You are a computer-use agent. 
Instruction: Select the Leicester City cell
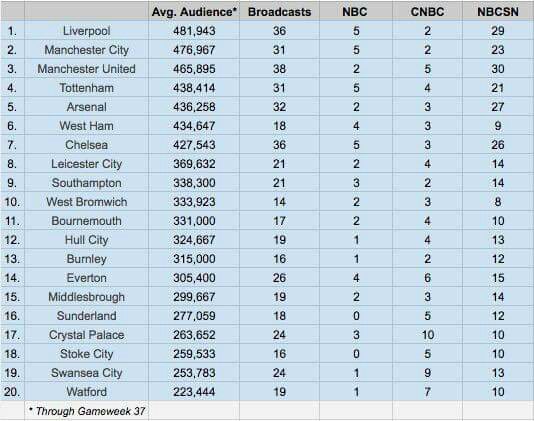click(x=87, y=164)
